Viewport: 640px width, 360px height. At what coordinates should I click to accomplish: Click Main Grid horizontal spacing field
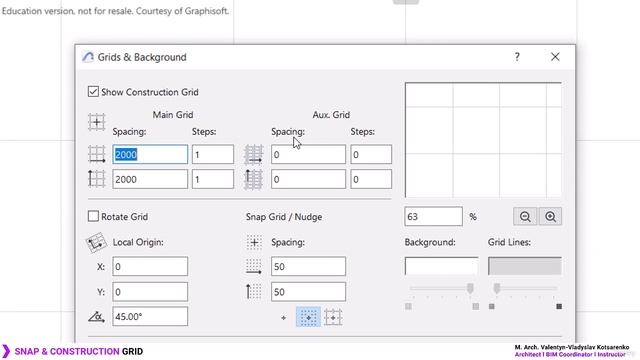coord(150,154)
